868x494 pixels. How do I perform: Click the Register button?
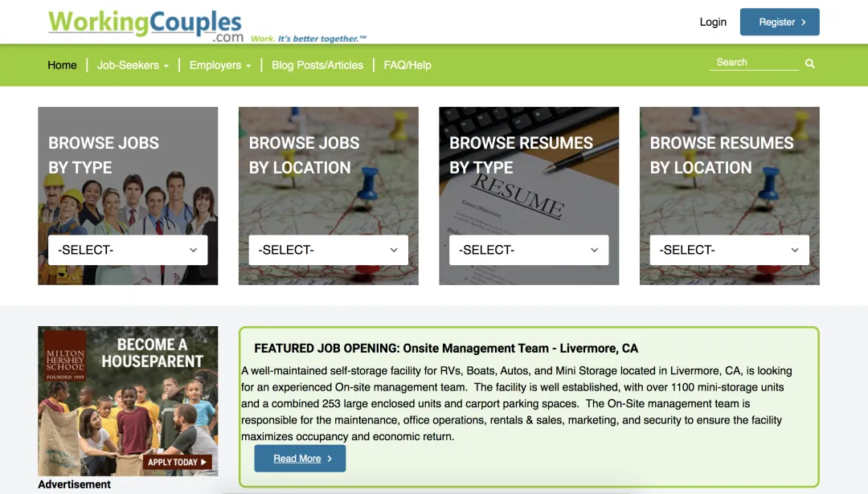[x=780, y=22]
